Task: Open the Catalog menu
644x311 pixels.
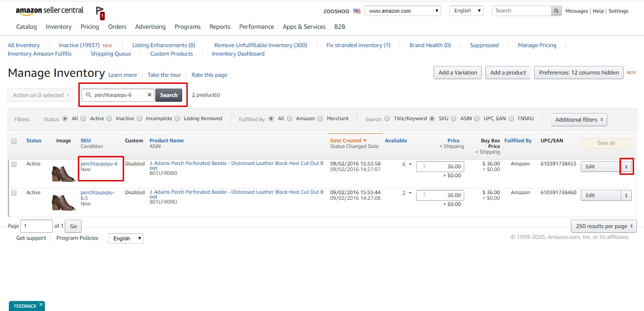Action: click(26, 27)
